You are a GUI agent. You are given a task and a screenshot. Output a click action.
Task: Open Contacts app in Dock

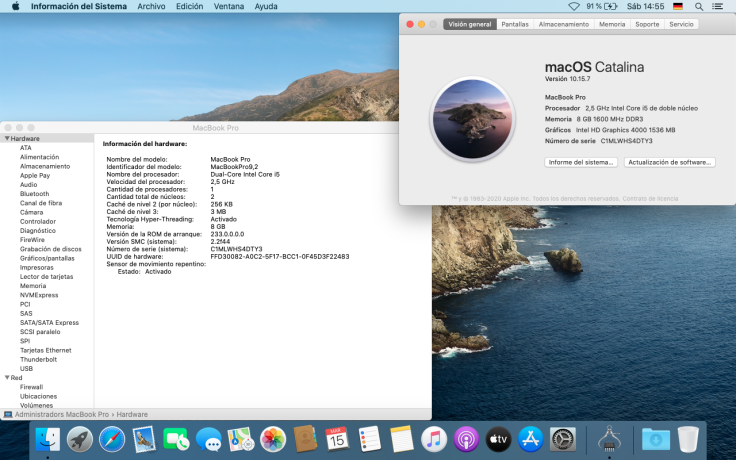coord(305,439)
